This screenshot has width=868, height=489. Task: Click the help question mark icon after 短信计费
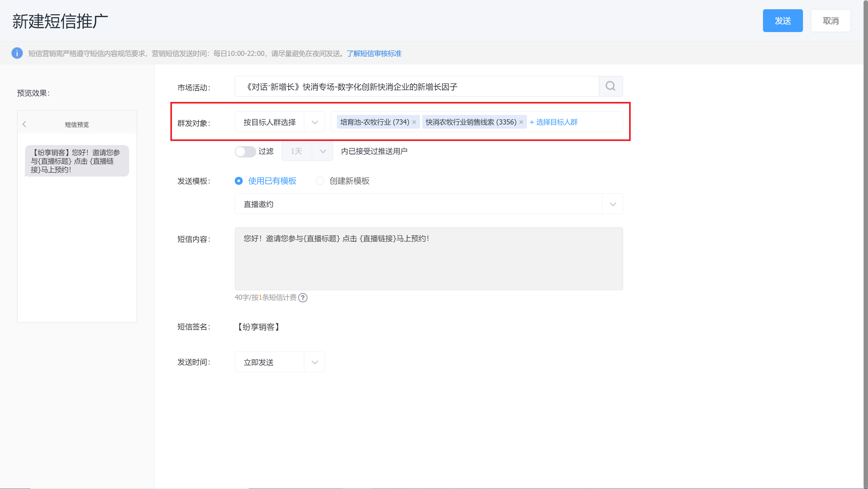pos(303,298)
